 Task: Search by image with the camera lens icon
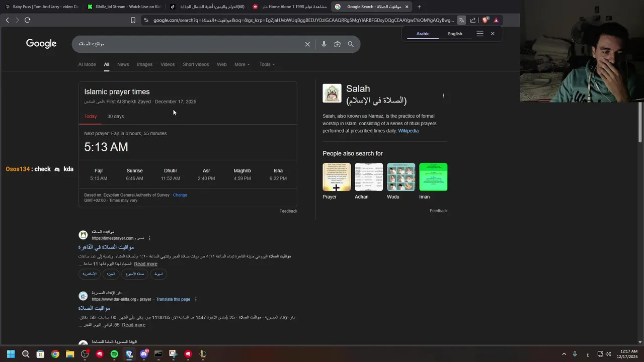[x=337, y=44]
